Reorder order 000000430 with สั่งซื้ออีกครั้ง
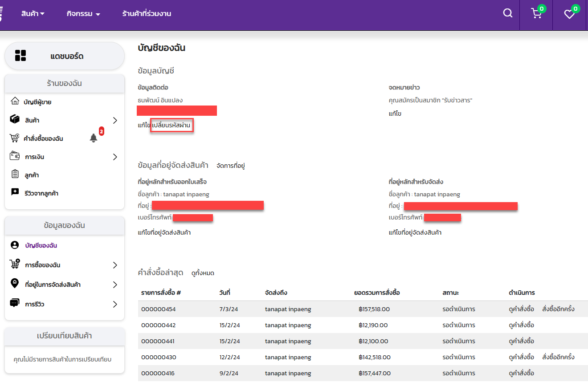588x386 pixels. pyautogui.click(x=558, y=357)
